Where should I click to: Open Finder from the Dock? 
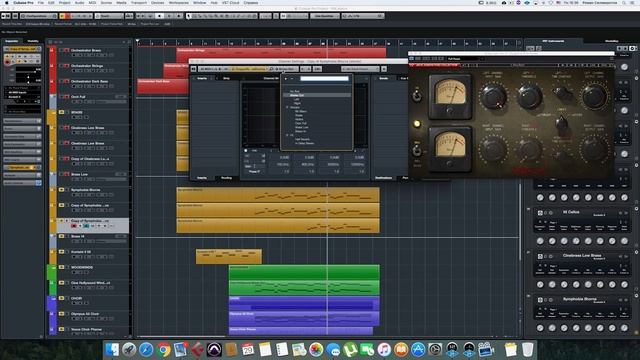click(112, 349)
